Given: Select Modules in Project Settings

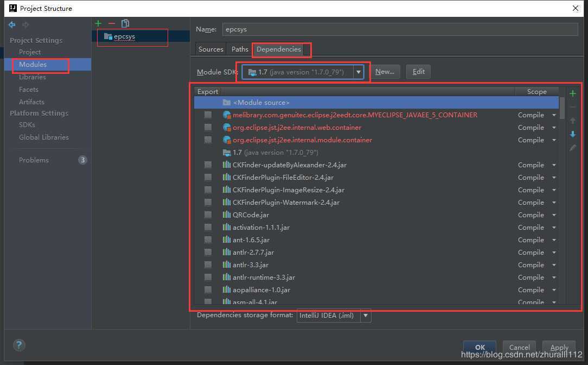Looking at the screenshot, I should (33, 64).
